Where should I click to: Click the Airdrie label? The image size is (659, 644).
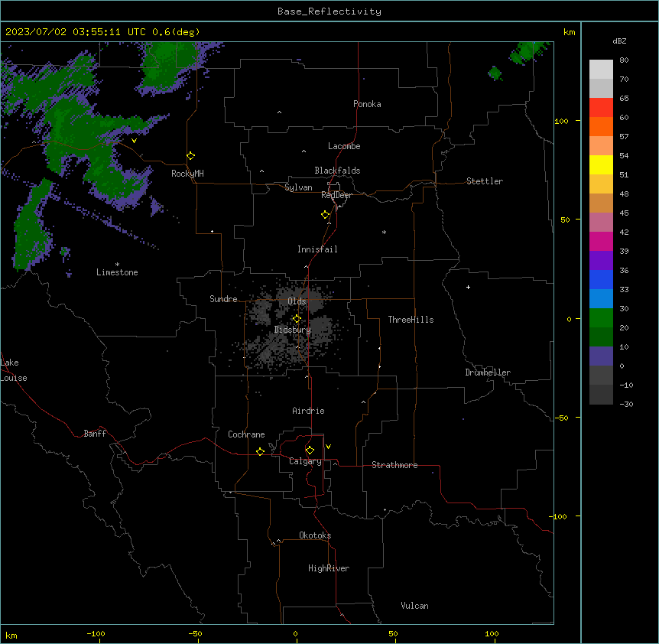tap(308, 411)
